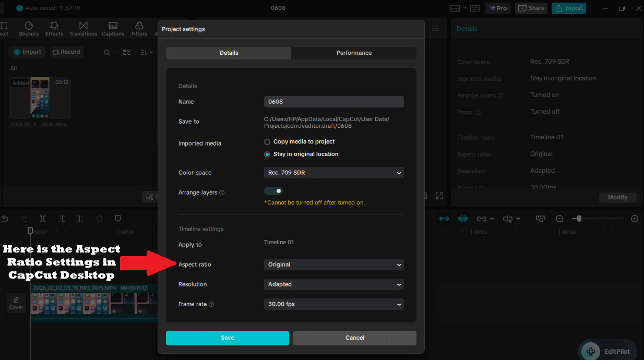
Task: Open the Frame rate dropdown
Action: [334, 304]
